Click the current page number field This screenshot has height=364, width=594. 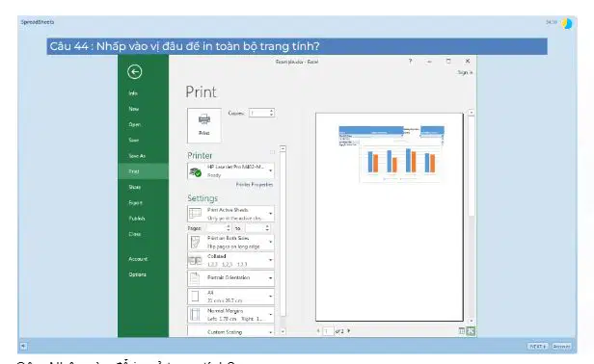click(328, 331)
